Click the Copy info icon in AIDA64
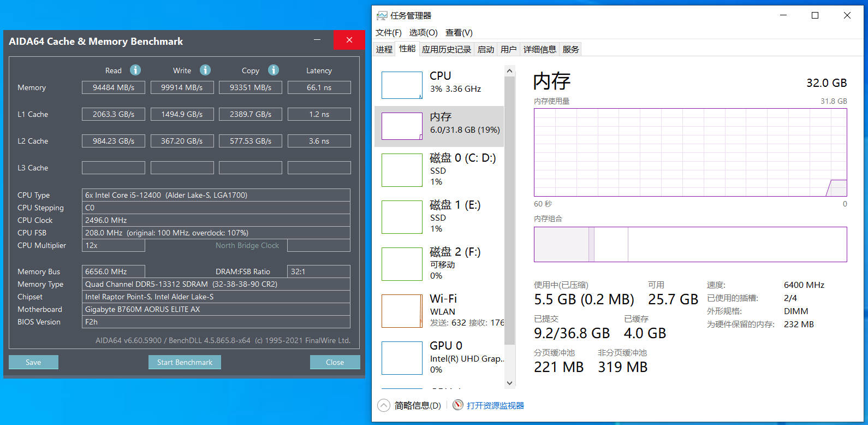Screen dimensions: 868x425 point(274,70)
